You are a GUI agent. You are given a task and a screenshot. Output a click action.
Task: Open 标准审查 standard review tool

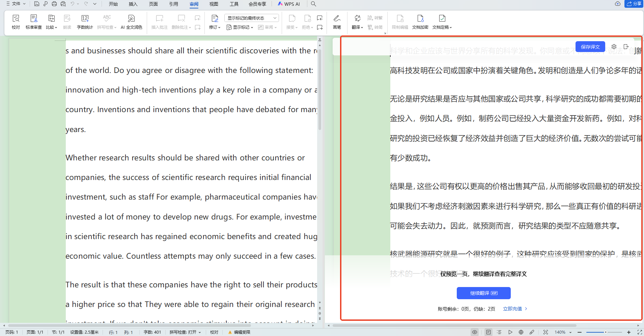tap(33, 21)
